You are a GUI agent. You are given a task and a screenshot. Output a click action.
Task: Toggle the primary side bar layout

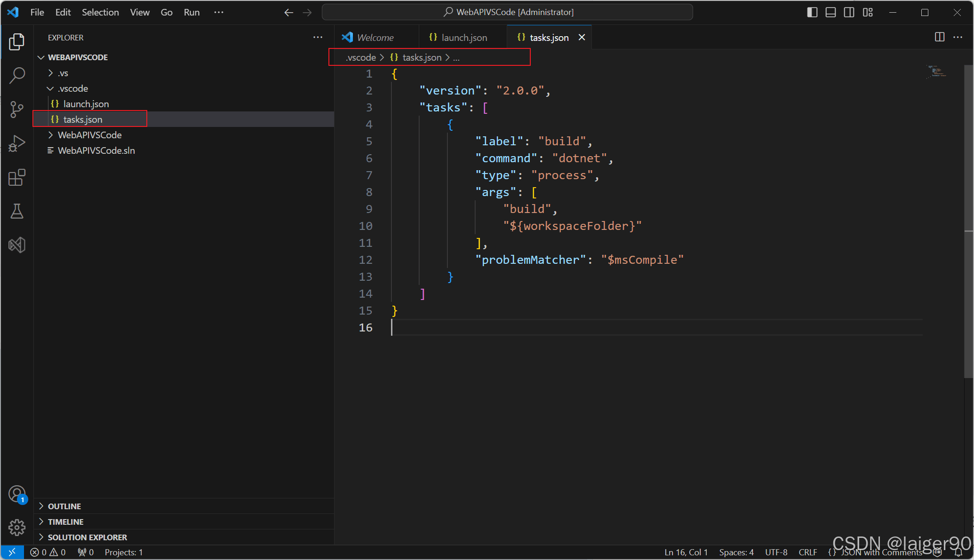click(x=812, y=12)
